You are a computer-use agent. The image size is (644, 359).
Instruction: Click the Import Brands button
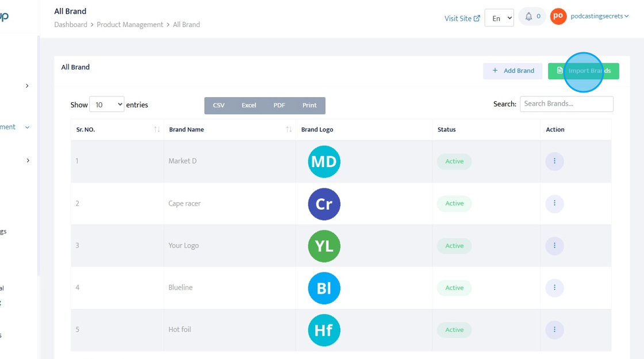(583, 71)
